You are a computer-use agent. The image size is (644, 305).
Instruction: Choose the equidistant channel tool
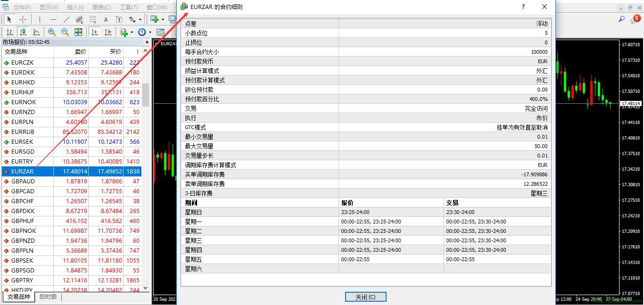(x=79, y=19)
